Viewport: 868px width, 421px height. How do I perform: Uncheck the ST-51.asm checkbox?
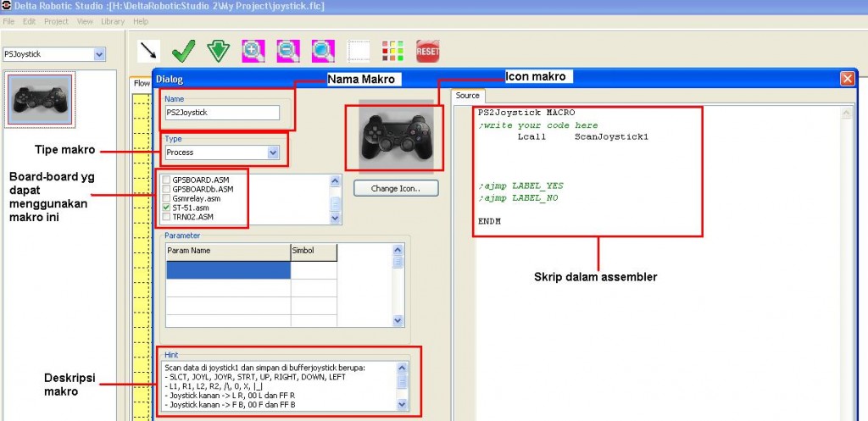(x=166, y=208)
